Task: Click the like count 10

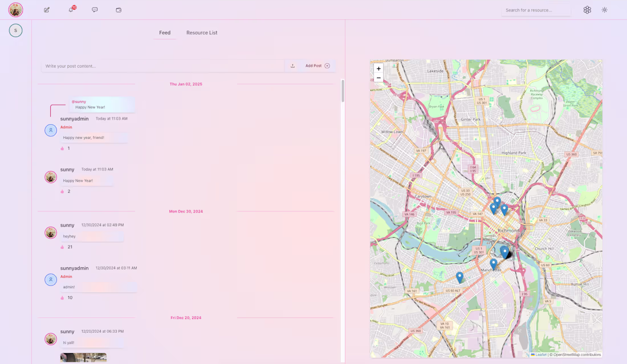Action: (70, 298)
